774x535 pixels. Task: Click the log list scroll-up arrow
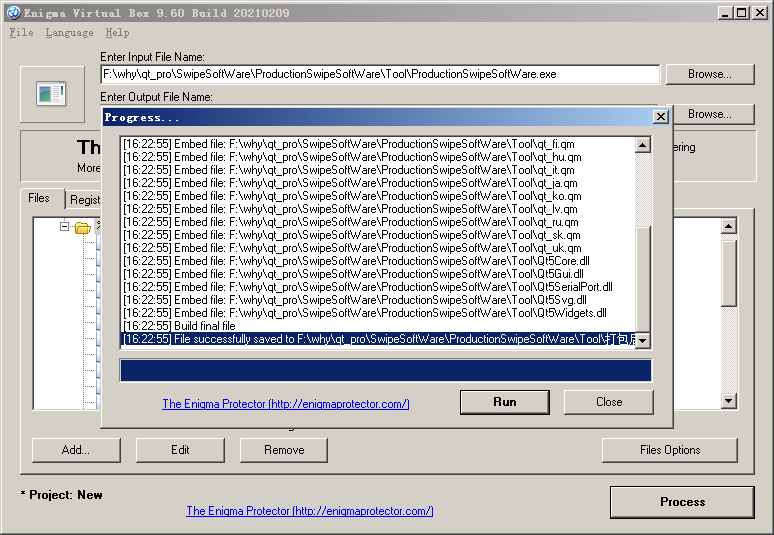pos(642,145)
